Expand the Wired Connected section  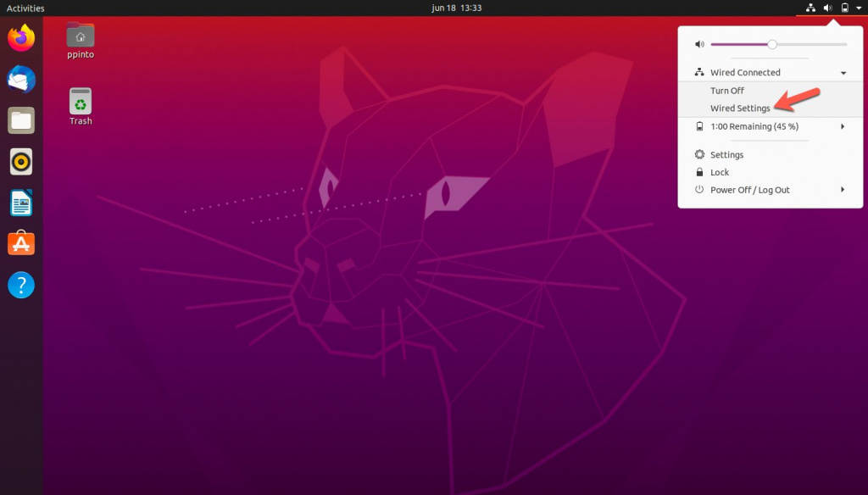pos(842,72)
